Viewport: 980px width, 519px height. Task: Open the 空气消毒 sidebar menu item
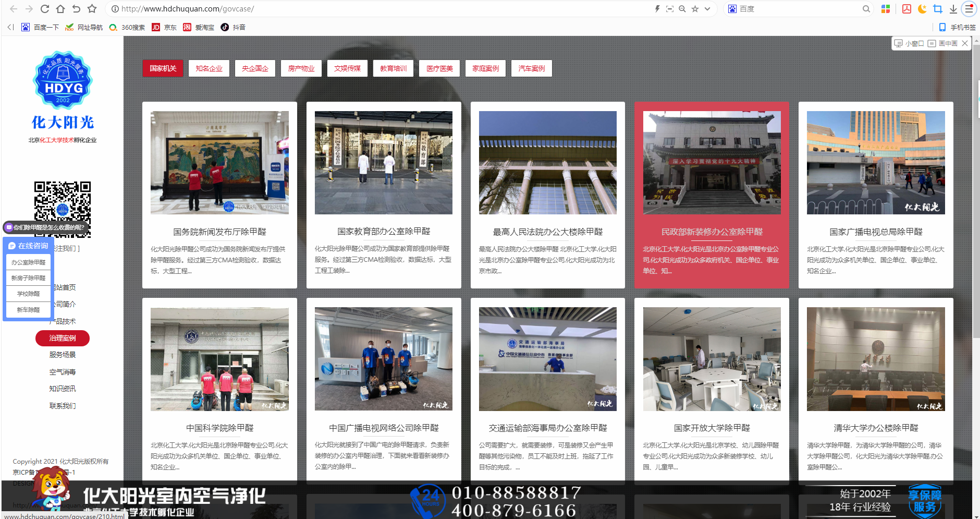pyautogui.click(x=63, y=372)
